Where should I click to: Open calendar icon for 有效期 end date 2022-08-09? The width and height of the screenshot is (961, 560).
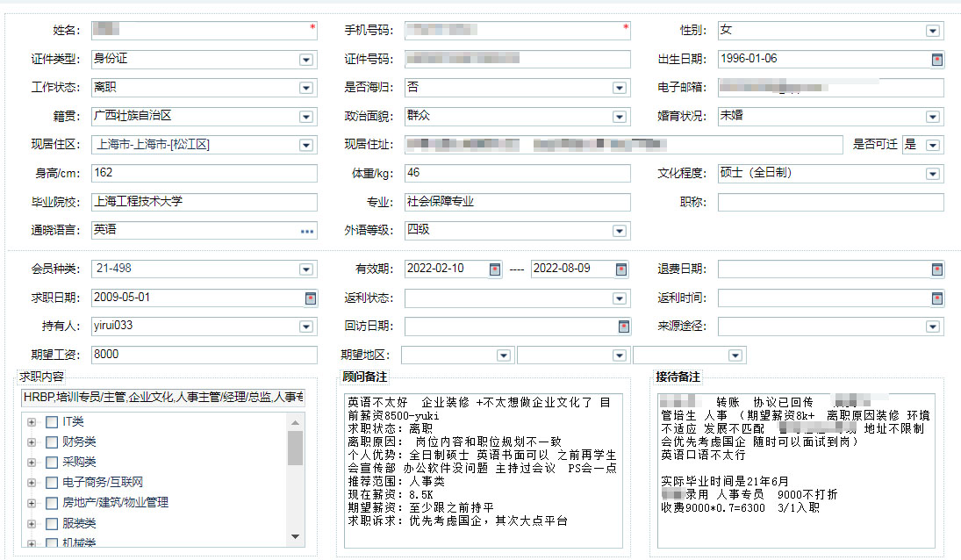[620, 269]
